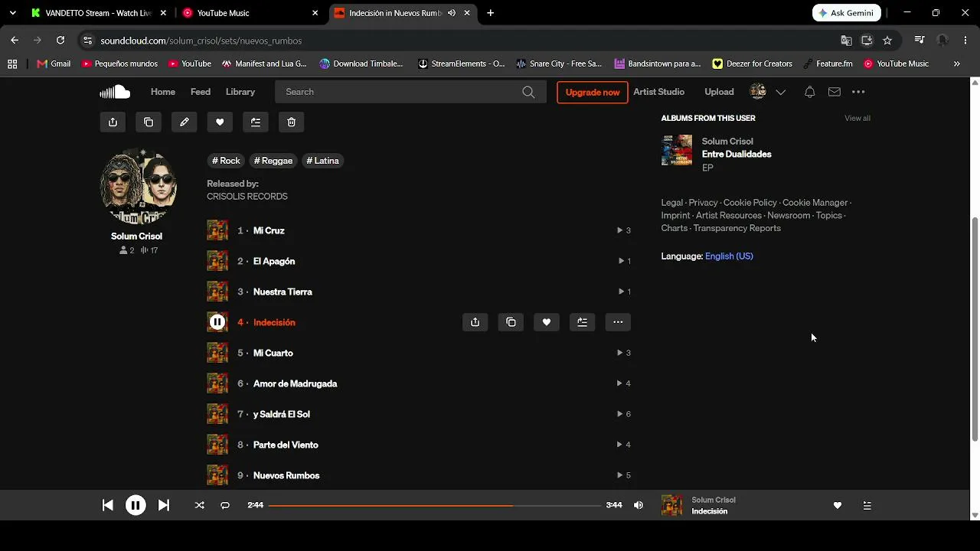Reload the browser page
Screen dimensions: 980x551
pos(60,41)
